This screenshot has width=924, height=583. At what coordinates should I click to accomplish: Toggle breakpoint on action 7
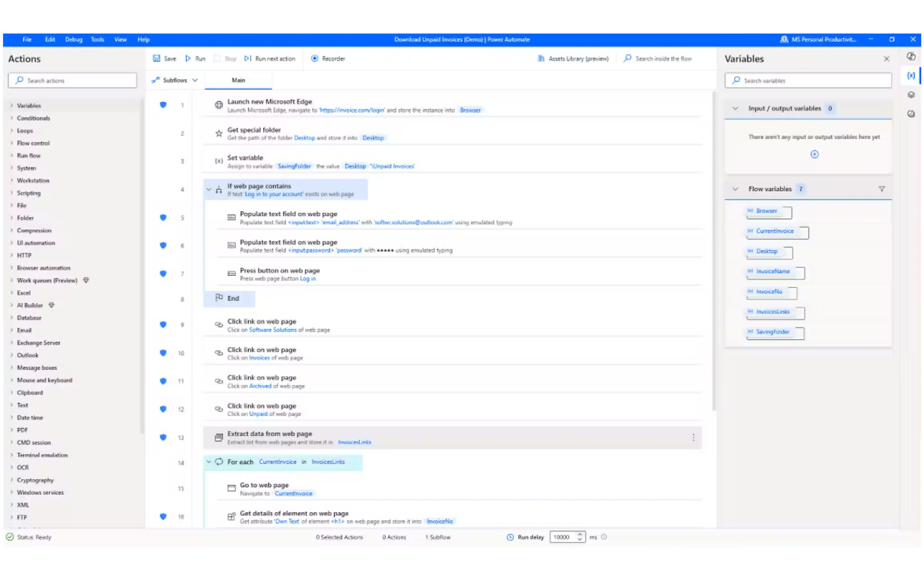(x=163, y=274)
